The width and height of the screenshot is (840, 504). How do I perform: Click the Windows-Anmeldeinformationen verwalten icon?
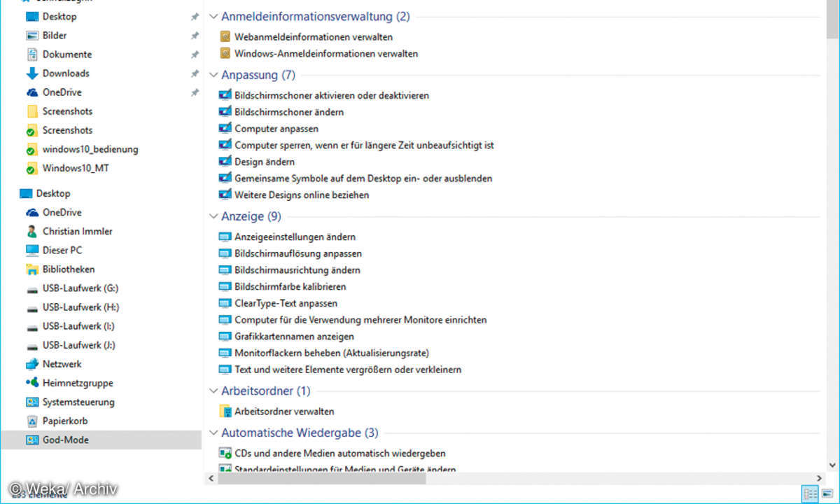pyautogui.click(x=225, y=53)
